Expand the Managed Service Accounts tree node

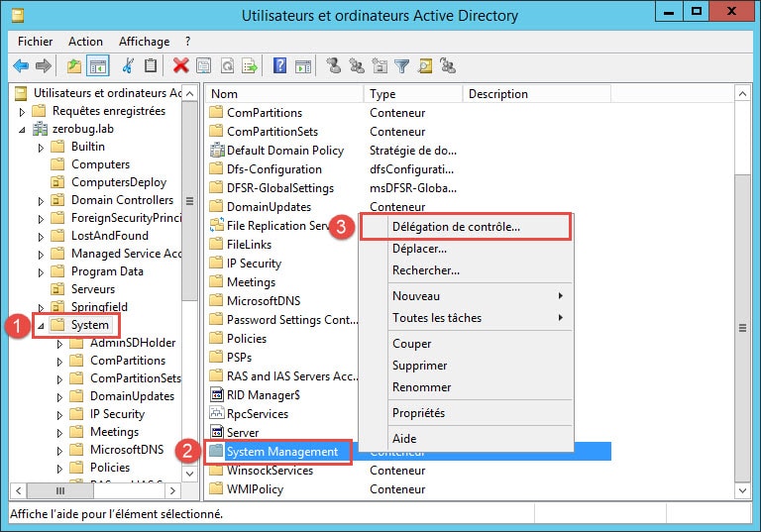pyautogui.click(x=41, y=255)
